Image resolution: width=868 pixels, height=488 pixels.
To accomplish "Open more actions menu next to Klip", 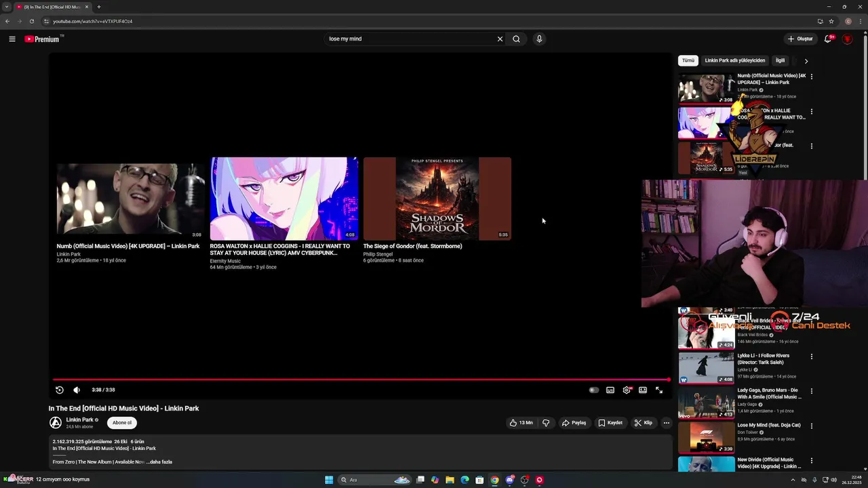I will (x=667, y=423).
